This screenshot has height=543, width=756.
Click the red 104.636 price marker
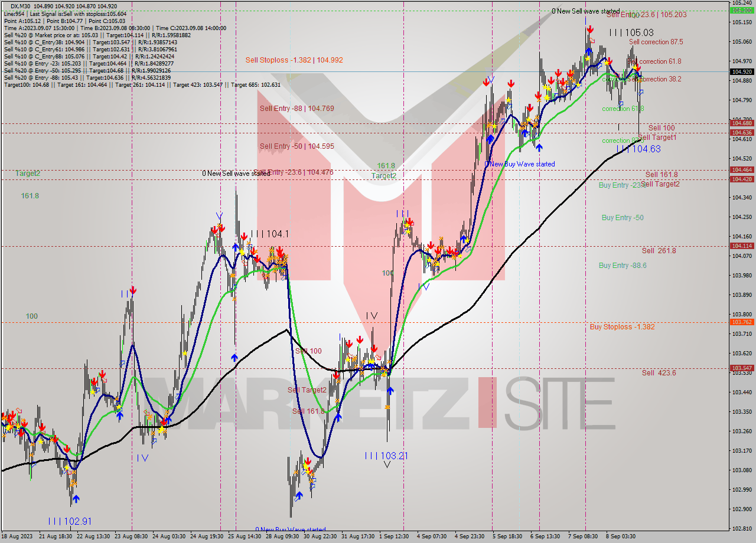(741, 133)
